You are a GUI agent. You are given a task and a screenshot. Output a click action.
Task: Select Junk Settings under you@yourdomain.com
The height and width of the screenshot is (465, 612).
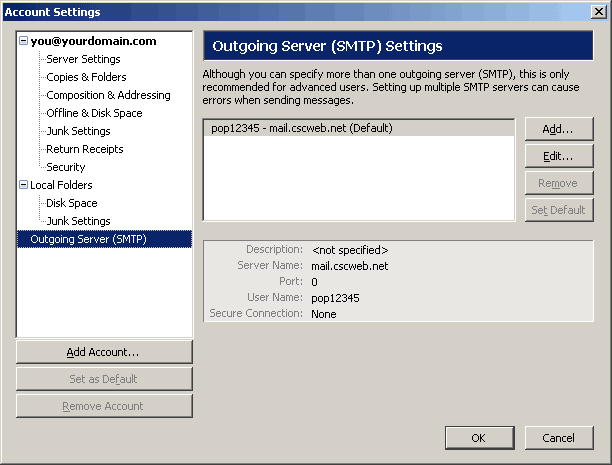[x=78, y=131]
